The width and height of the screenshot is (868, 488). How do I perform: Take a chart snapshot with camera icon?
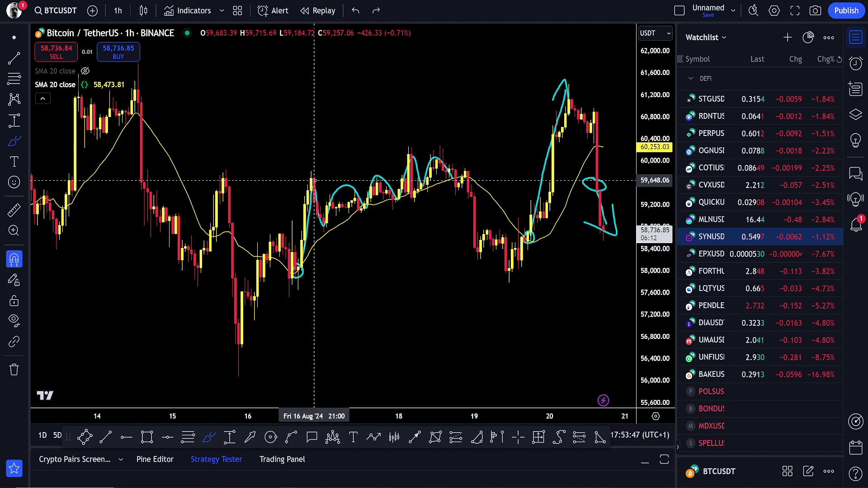tap(816, 10)
